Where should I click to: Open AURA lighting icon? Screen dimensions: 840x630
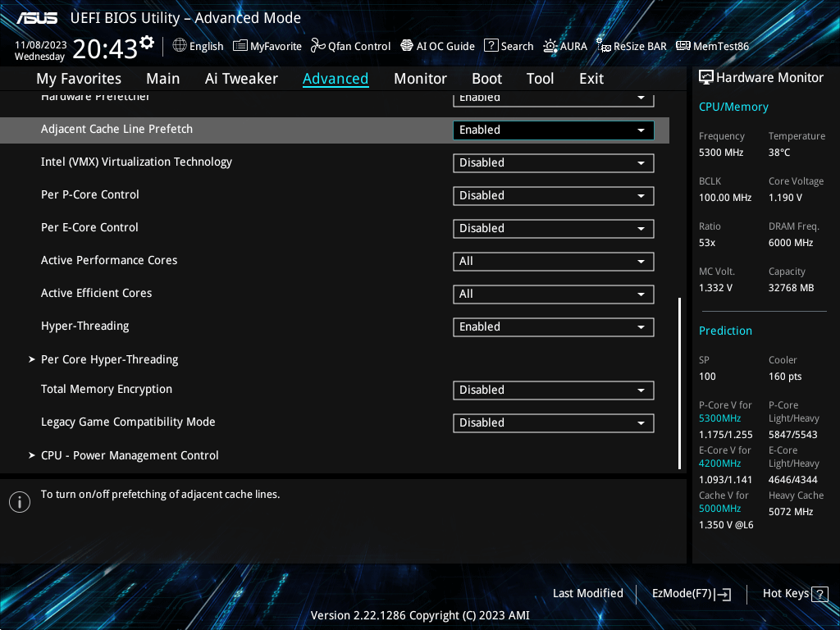point(550,46)
